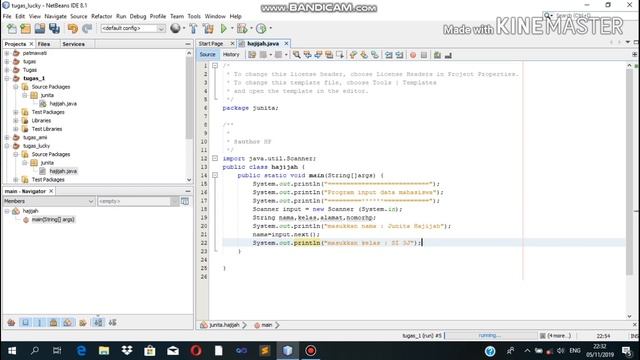Click the Comment icon in editor toolbar
The height and width of the screenshot is (360, 640).
[x=438, y=55]
